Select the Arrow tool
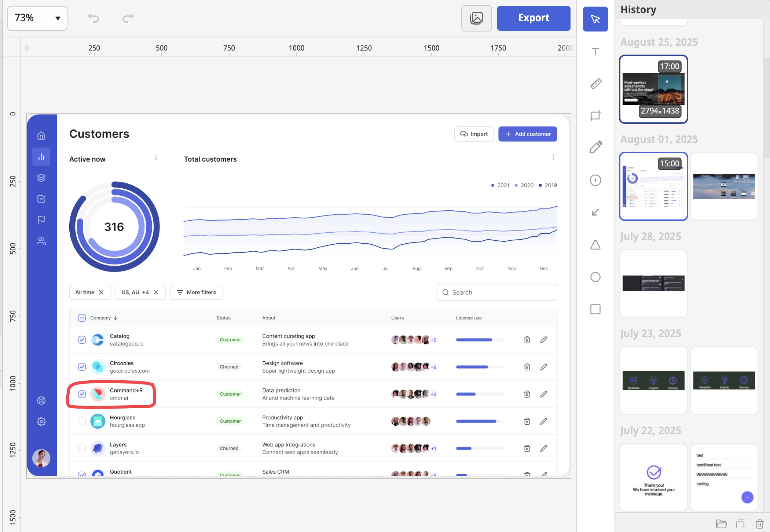This screenshot has width=770, height=532. coord(595,213)
